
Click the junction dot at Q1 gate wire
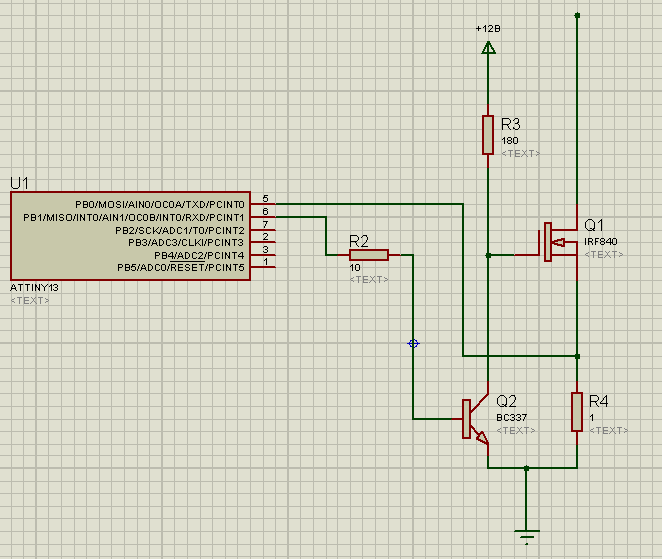487,255
